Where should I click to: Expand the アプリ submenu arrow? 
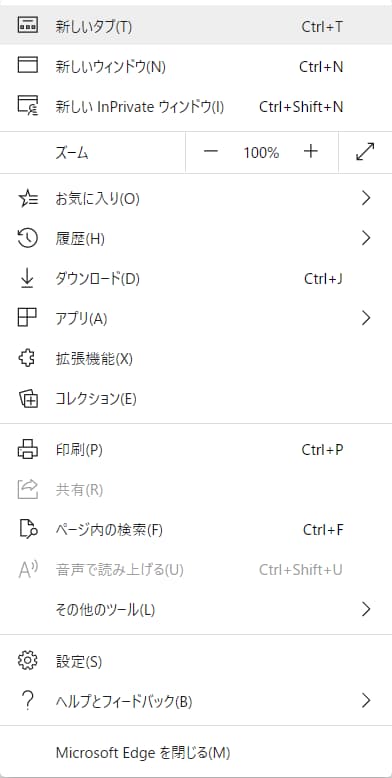[366, 318]
